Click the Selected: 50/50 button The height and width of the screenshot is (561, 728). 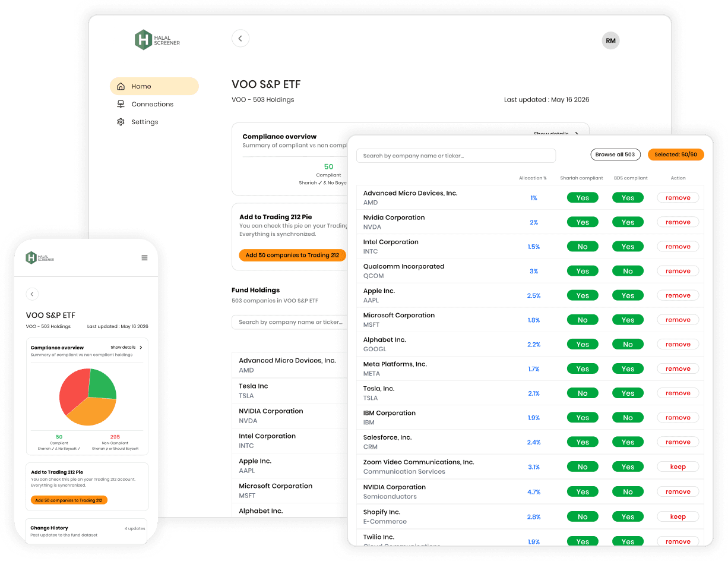(676, 155)
